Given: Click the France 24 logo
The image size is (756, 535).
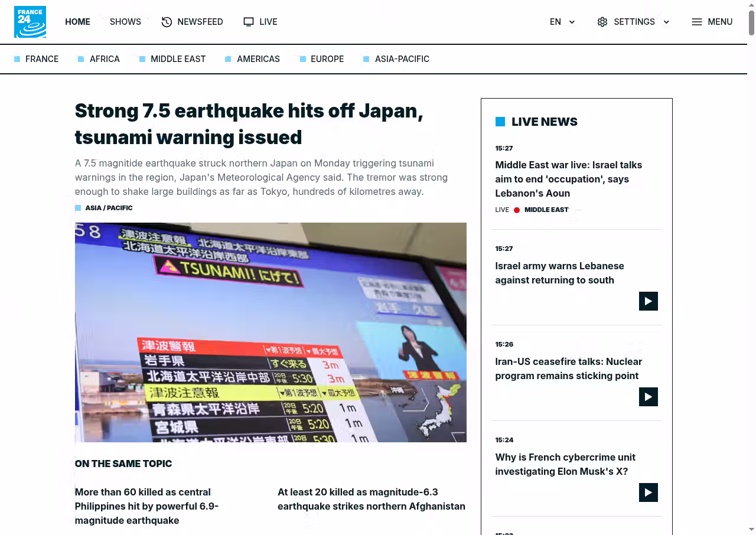Looking at the screenshot, I should pyautogui.click(x=30, y=22).
